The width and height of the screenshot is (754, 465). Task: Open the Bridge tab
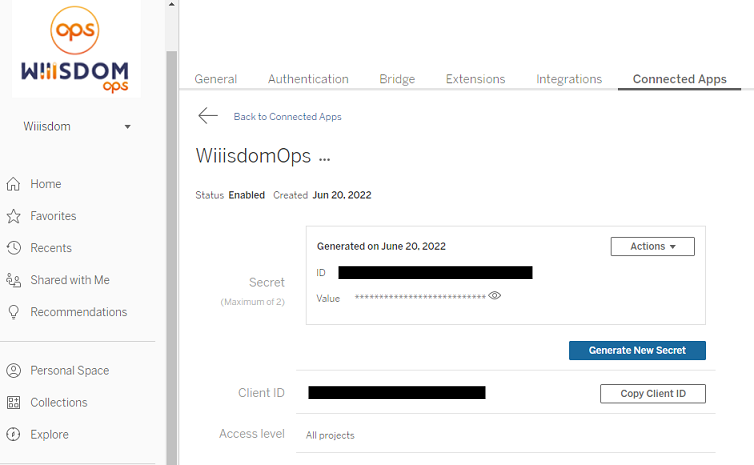397,79
